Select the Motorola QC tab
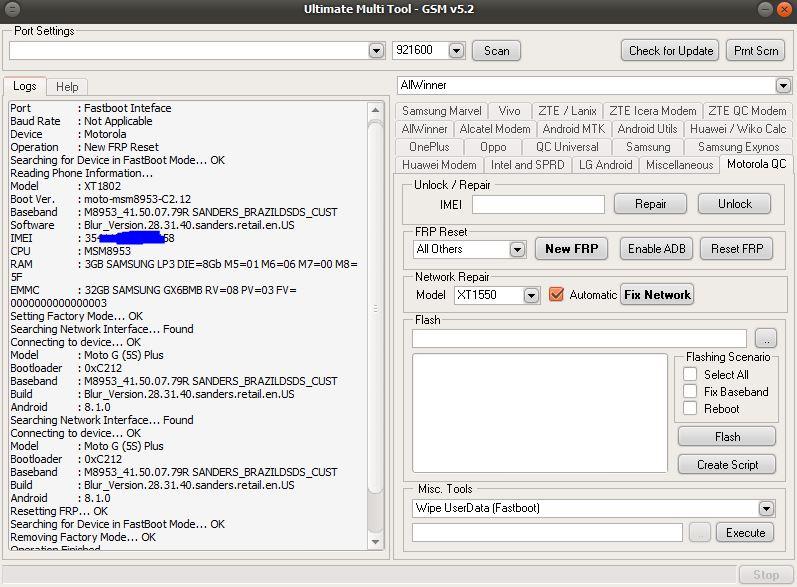The height and width of the screenshot is (587, 797). (x=756, y=164)
